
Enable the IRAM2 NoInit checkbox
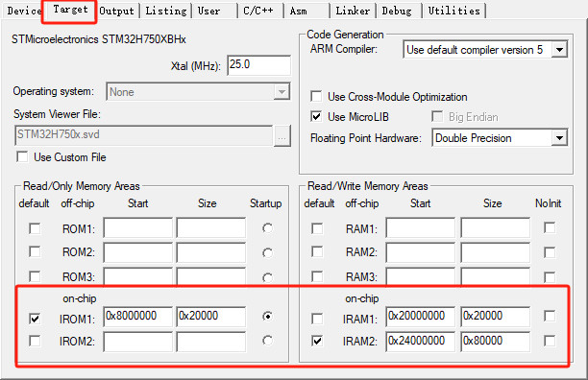(x=550, y=341)
